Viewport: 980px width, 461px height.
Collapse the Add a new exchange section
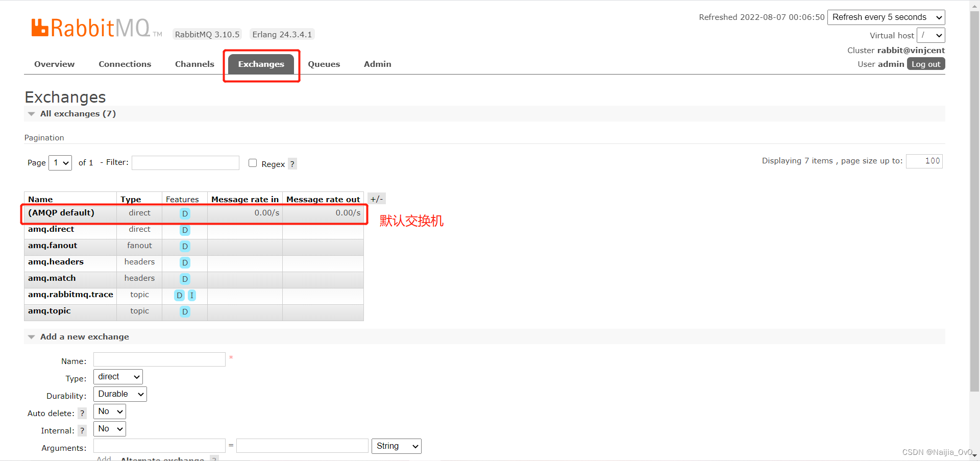point(32,336)
